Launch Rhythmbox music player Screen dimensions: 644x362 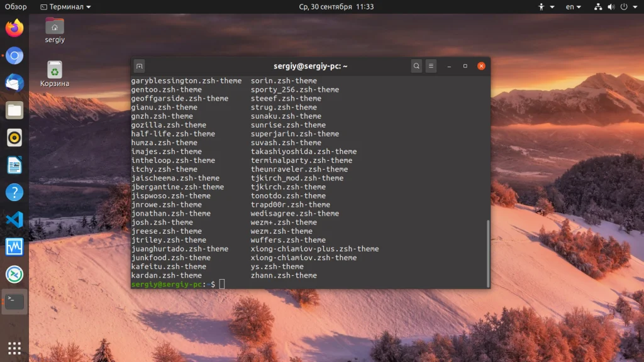click(x=14, y=138)
